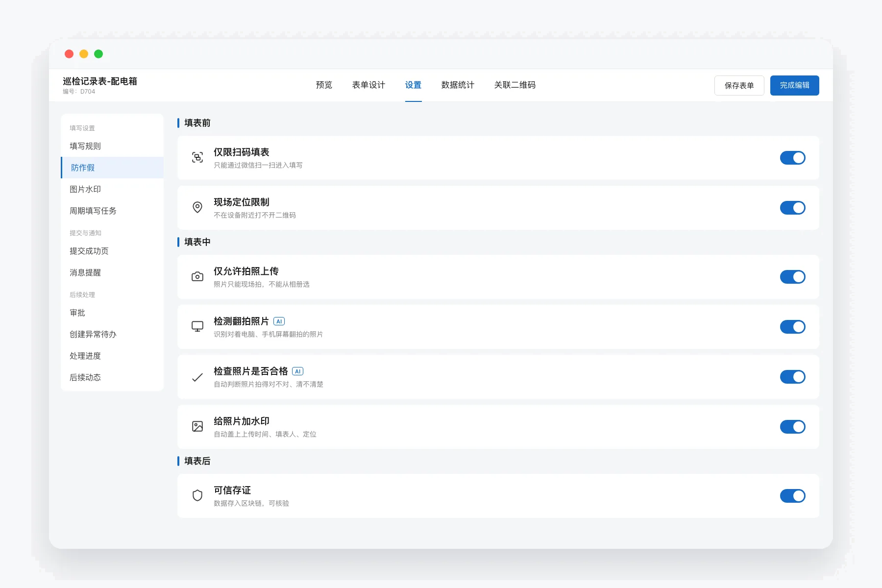Switch off 检测翻拍照片 detection
The width and height of the screenshot is (882, 588).
[x=793, y=327]
